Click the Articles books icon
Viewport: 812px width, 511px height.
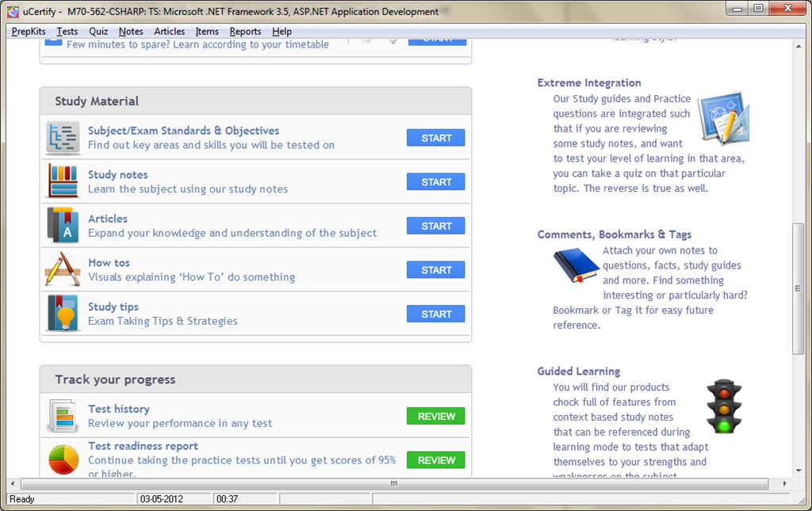(63, 225)
